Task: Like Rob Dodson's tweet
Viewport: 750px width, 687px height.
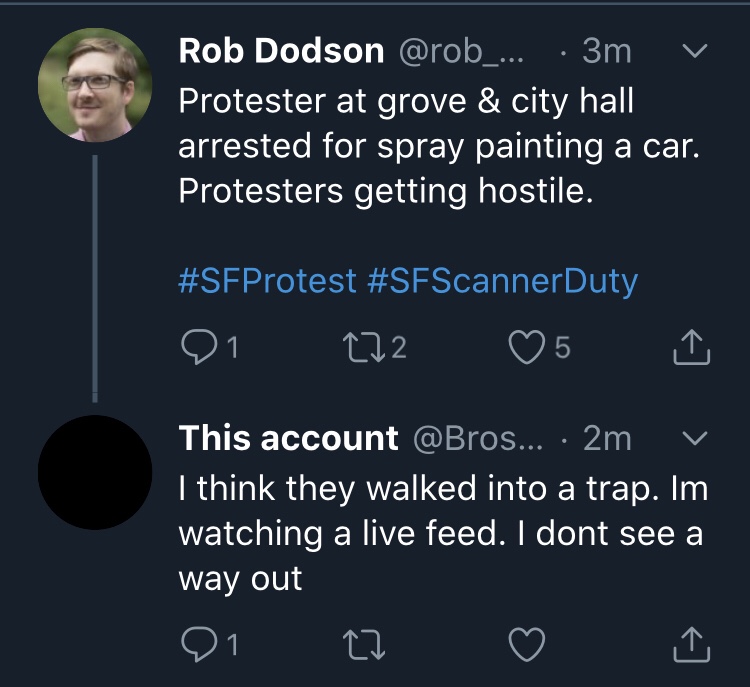Action: (x=525, y=347)
